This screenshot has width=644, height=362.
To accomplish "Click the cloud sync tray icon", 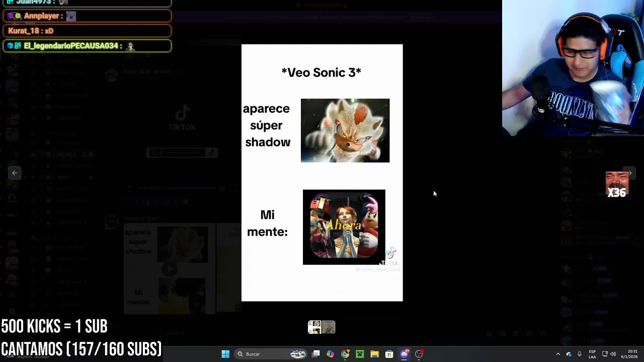I will click(x=569, y=354).
